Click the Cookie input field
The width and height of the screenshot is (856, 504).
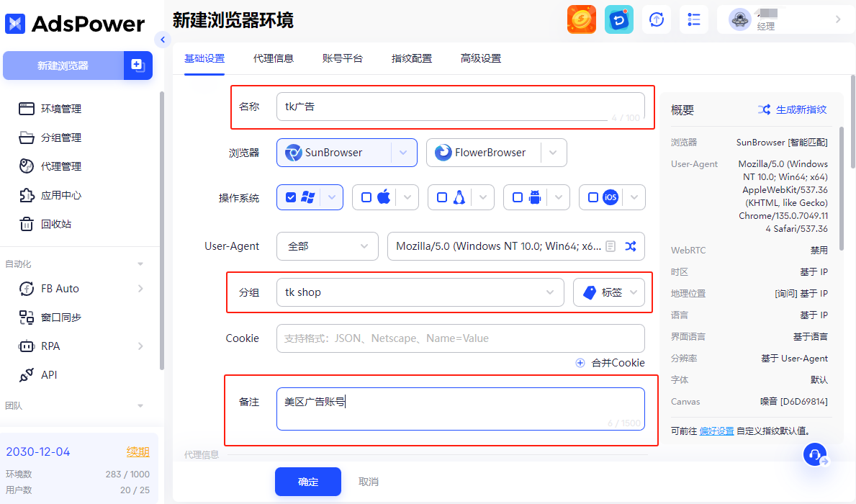click(460, 338)
